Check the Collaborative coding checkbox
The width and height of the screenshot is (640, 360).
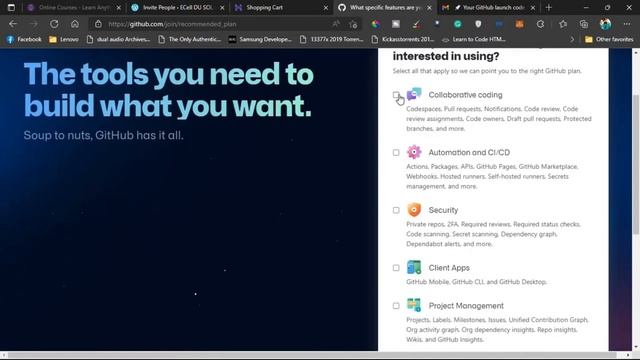pyautogui.click(x=396, y=95)
